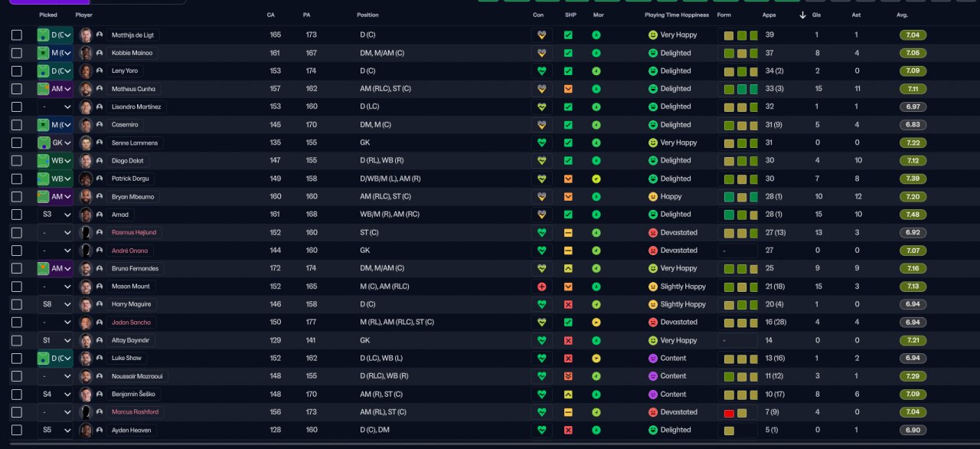Click condition heart icon for Matthijs de Ligt
The width and height of the screenshot is (980, 449).
(x=542, y=35)
